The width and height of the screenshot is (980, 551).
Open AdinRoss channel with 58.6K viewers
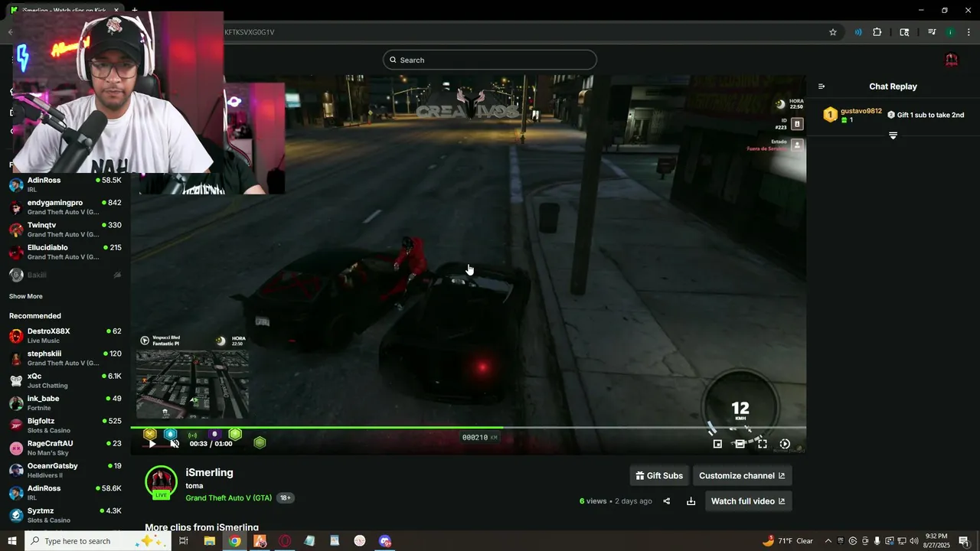click(x=65, y=493)
